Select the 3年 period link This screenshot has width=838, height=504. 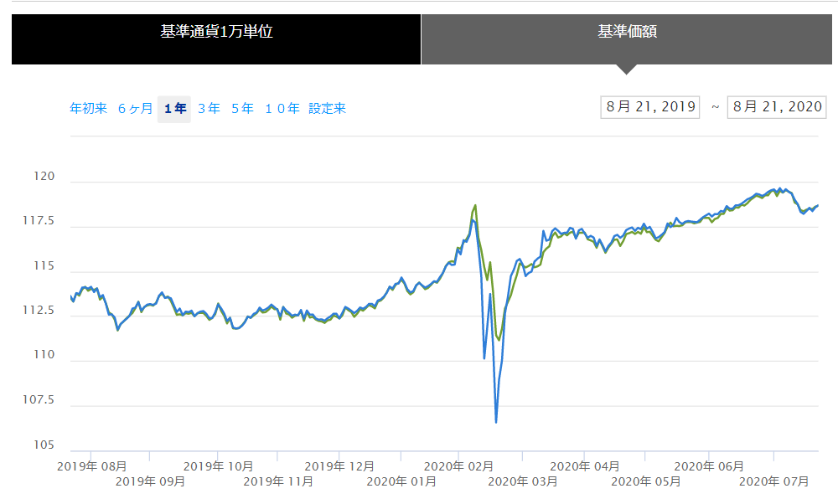[x=209, y=108]
